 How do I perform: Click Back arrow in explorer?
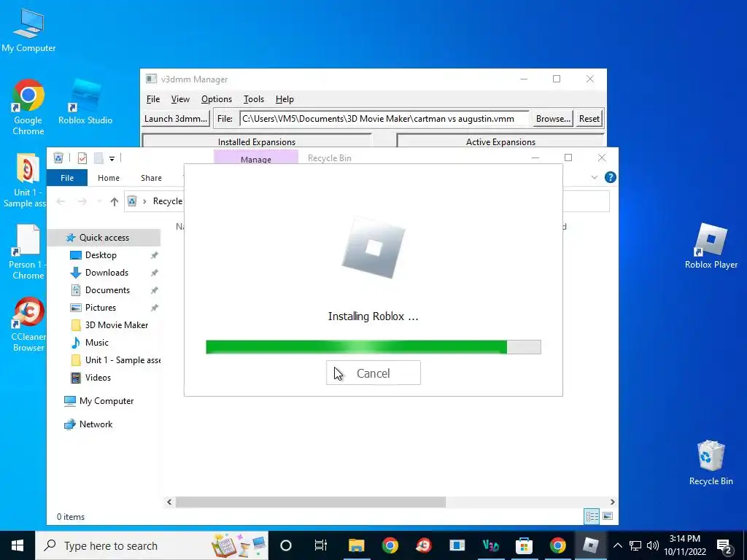[x=61, y=201]
